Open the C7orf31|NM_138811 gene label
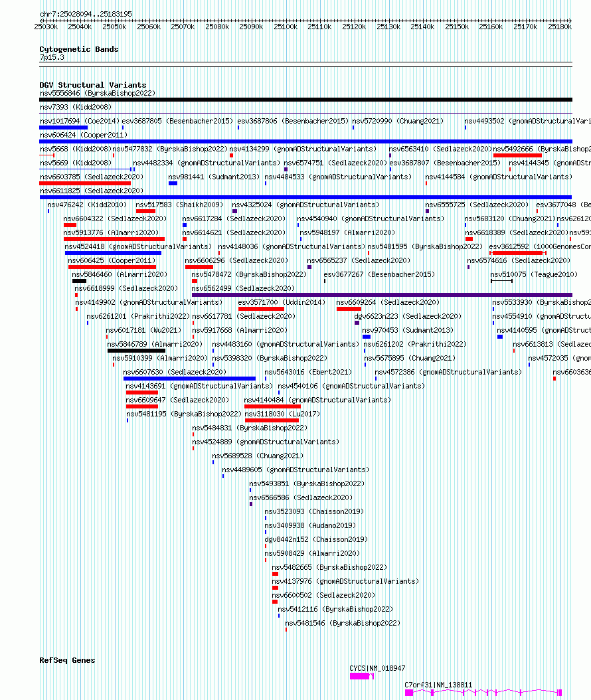The image size is (591, 700). (x=438, y=685)
